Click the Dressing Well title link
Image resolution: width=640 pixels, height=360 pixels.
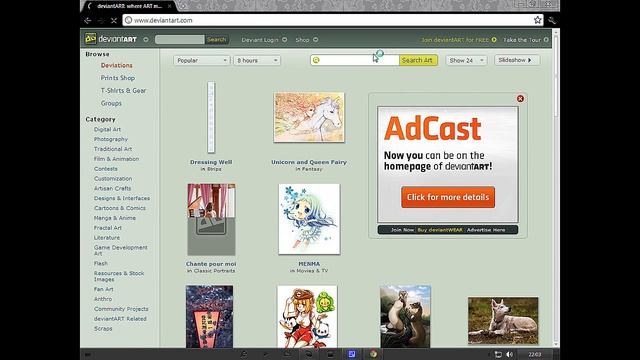[x=211, y=162]
